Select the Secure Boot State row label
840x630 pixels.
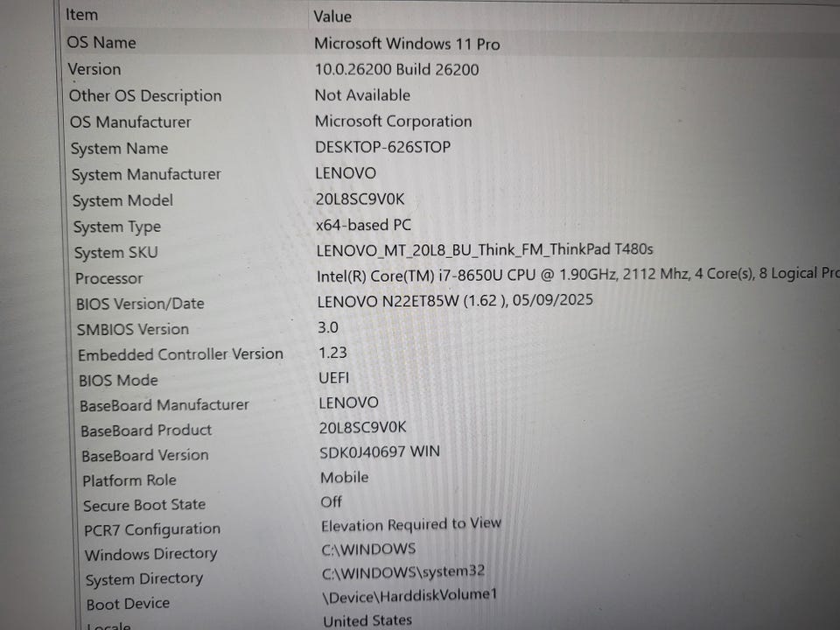[x=144, y=505]
